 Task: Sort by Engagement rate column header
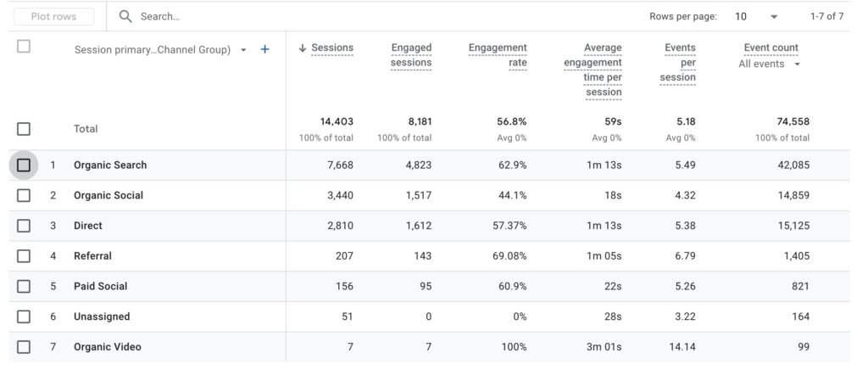(x=498, y=55)
